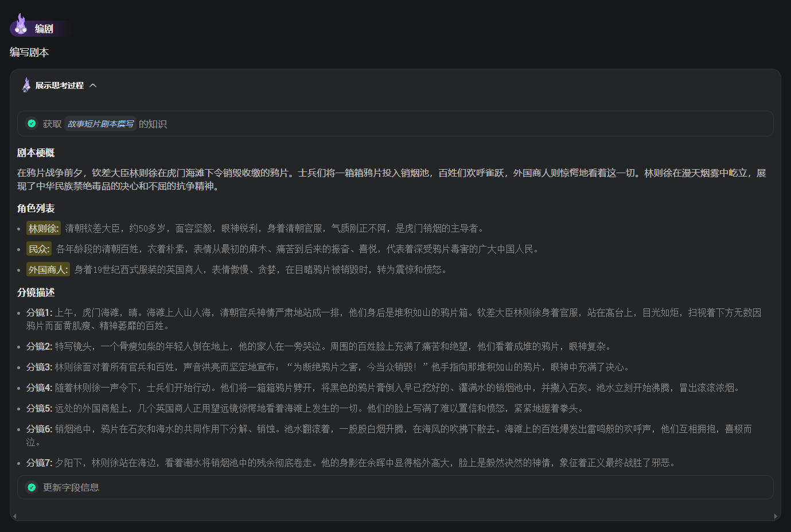The height and width of the screenshot is (532, 791).
Task: Expand the 更新字段信息 step row
Action: [395, 487]
